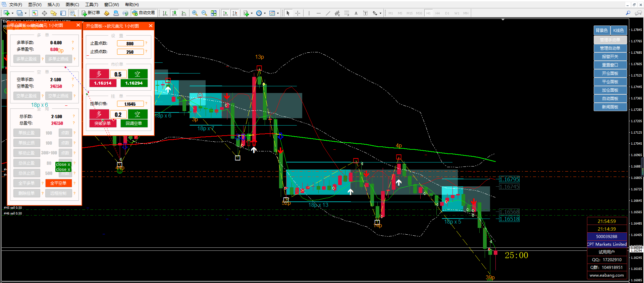Open the Strategy Tester magnifier icon
This screenshot has width=644, height=283.
[72, 13]
